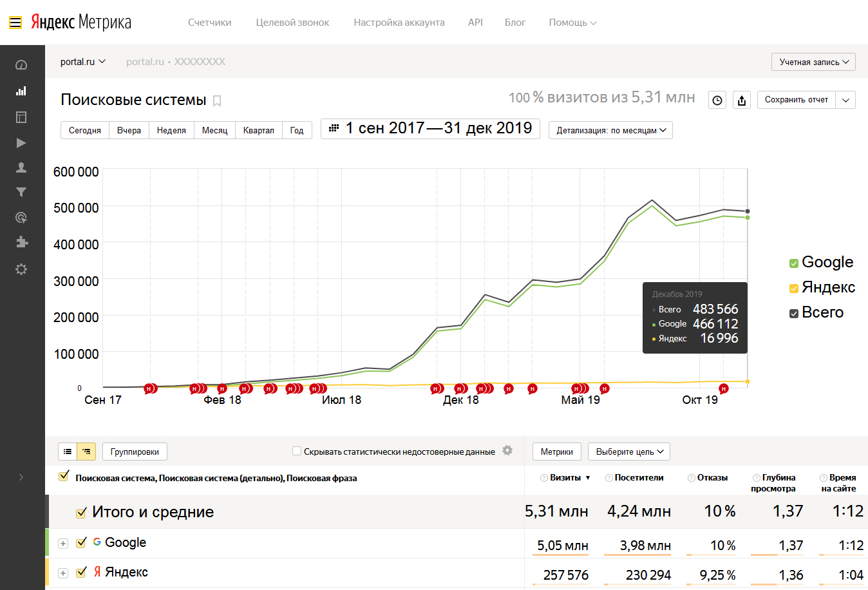Screen dimensions: 868x590
Task: Open the hamburger menu next to the Yandex Metrica logo
Action: click(15, 23)
